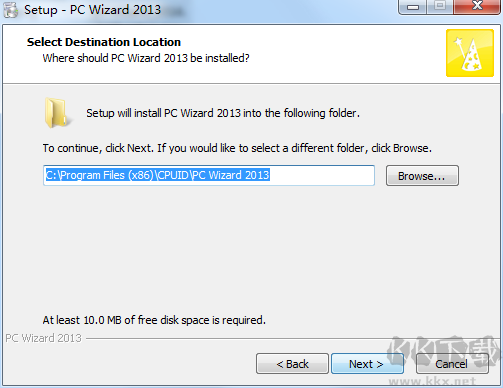The width and height of the screenshot is (503, 388).
Task: Click the 'To continue, click Next' instruction text
Action: [237, 148]
